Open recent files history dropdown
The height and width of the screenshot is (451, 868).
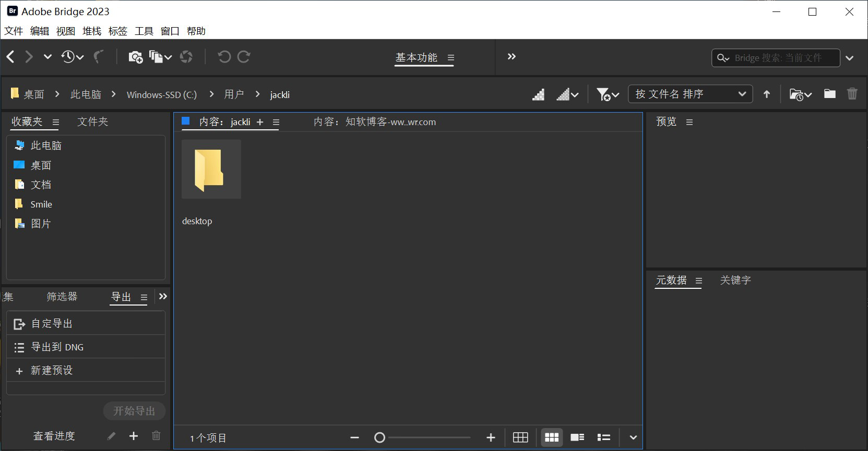[x=73, y=57]
